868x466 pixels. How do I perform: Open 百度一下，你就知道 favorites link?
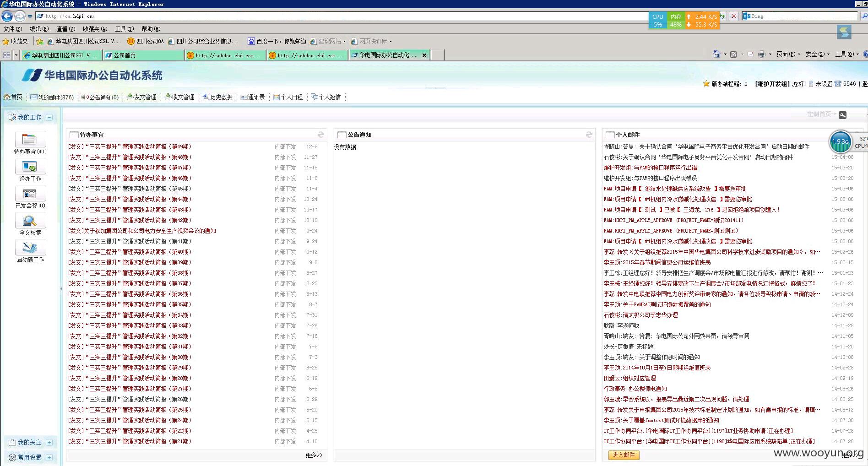(x=277, y=41)
